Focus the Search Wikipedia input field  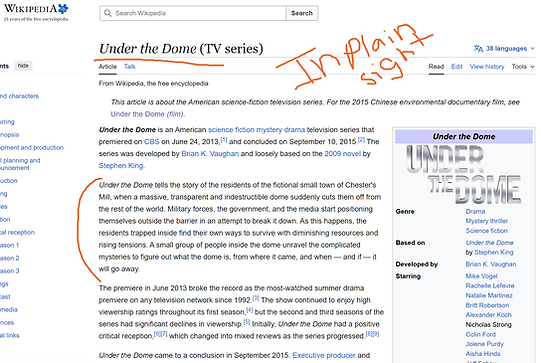[193, 13]
